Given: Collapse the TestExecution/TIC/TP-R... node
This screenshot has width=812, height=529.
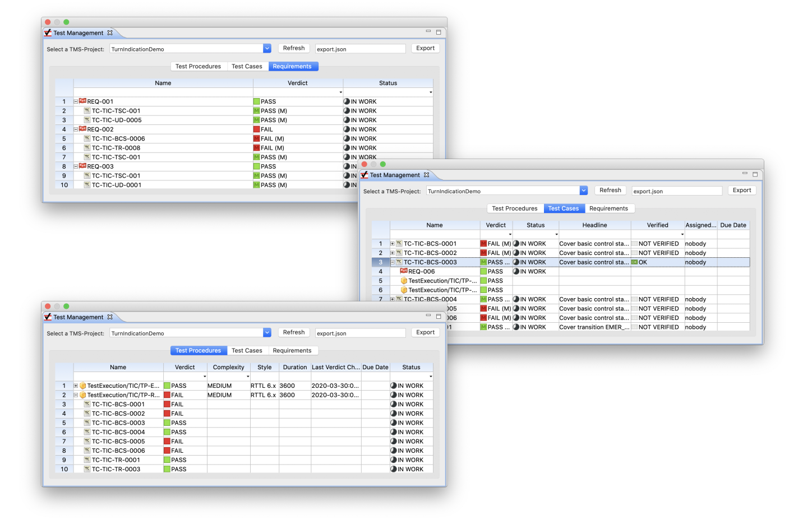Looking at the screenshot, I should point(76,395).
